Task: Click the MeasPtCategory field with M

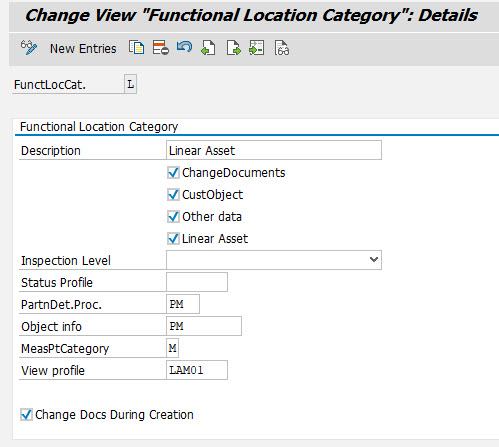Action: point(172,348)
